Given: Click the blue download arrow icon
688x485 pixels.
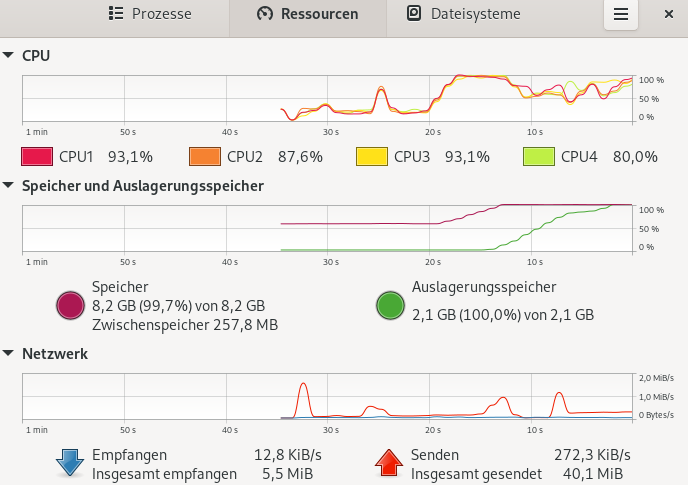Looking at the screenshot, I should point(70,462).
